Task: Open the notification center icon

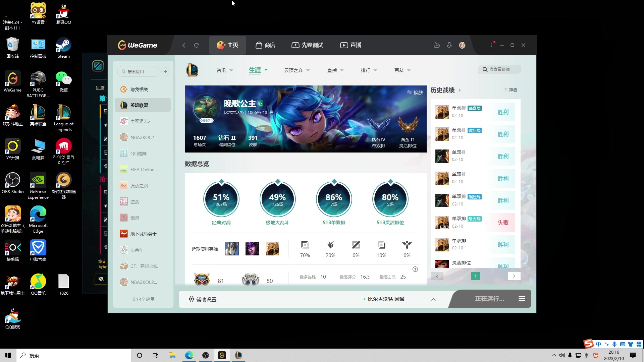Action: coord(633,355)
